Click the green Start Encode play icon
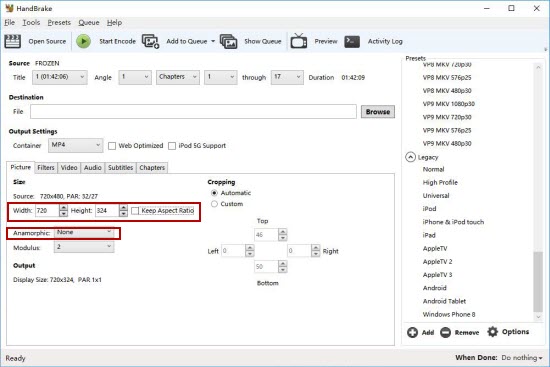Viewport: 550px width, 367px height. point(83,41)
